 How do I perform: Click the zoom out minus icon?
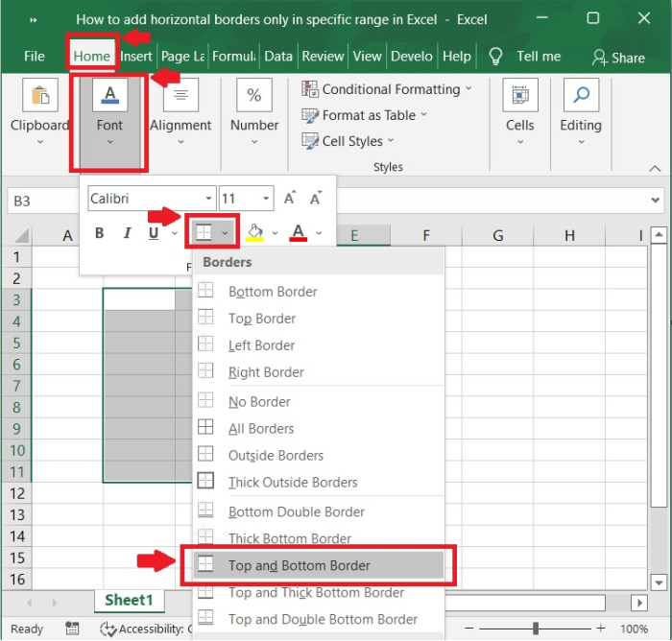click(x=469, y=629)
